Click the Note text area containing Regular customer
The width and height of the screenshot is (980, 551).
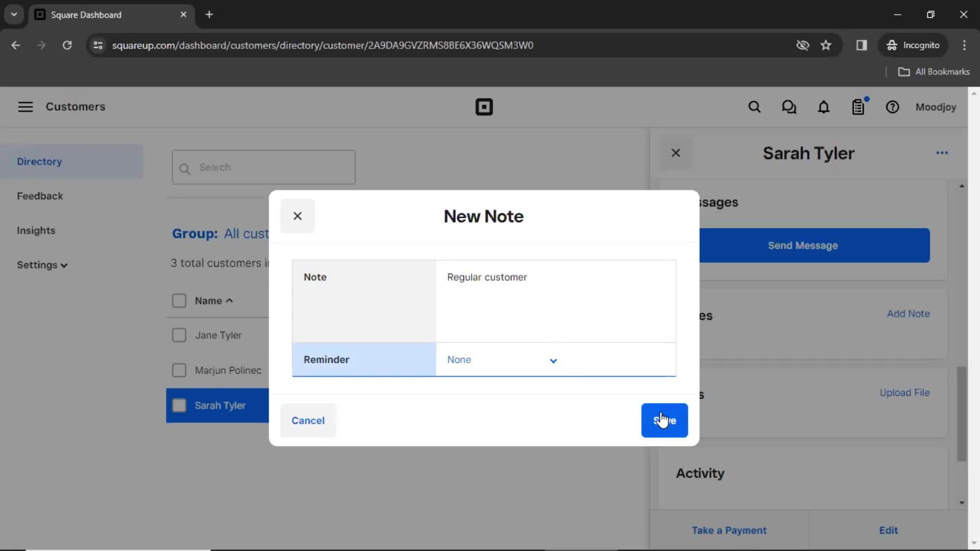click(556, 301)
